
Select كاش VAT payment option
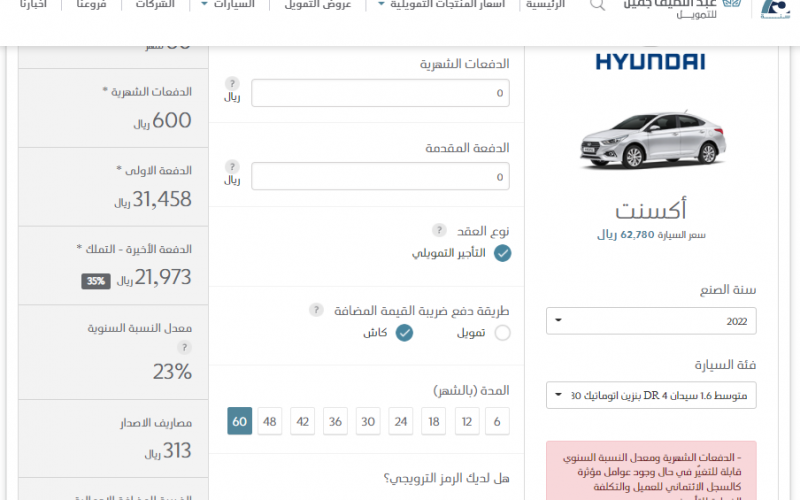[x=404, y=333]
